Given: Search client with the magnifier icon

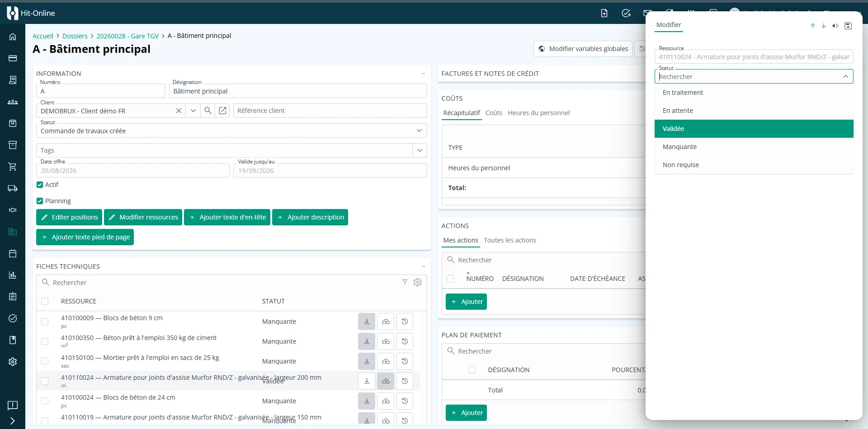Looking at the screenshot, I should pyautogui.click(x=208, y=111).
